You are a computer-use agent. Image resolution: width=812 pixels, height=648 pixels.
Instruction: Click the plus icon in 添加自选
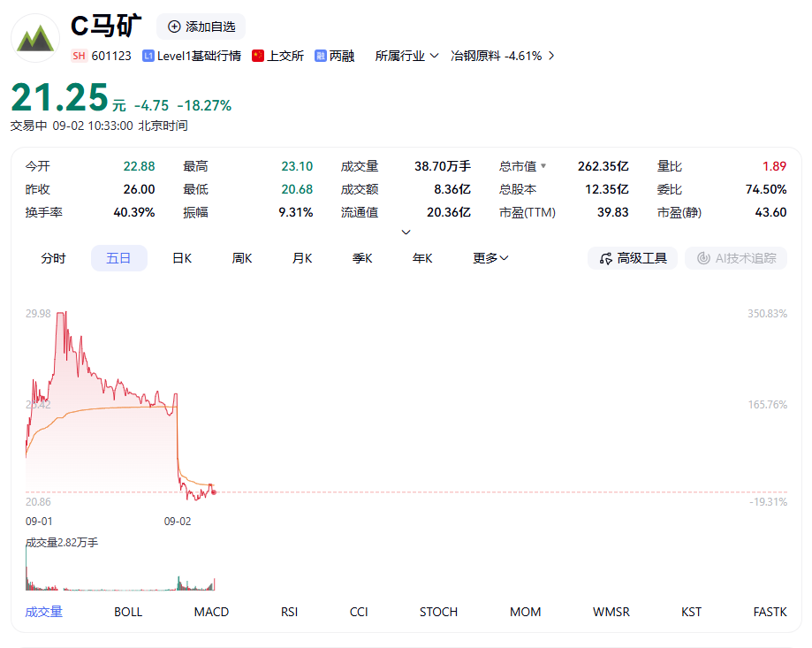click(175, 27)
